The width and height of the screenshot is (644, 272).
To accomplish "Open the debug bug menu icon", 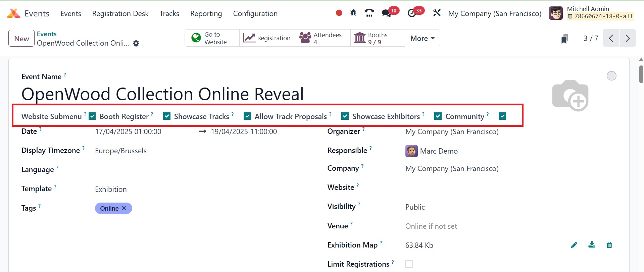I will 353,13.
